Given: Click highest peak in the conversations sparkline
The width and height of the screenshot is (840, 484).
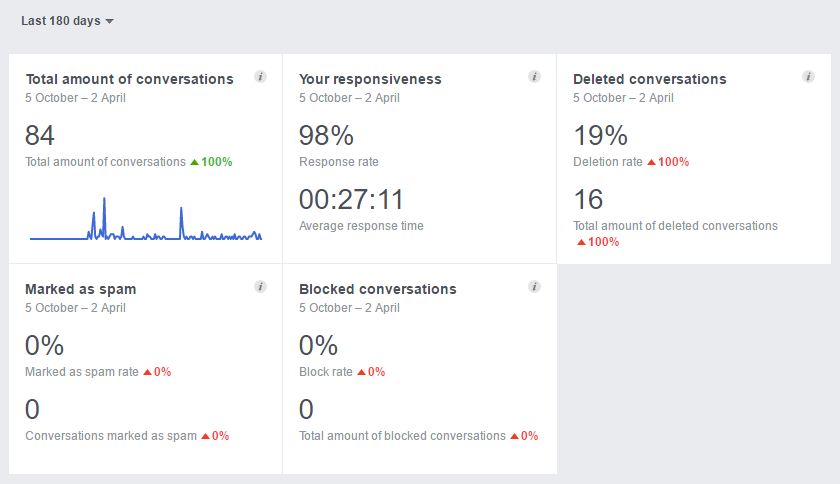Looking at the screenshot, I should coord(104,199).
